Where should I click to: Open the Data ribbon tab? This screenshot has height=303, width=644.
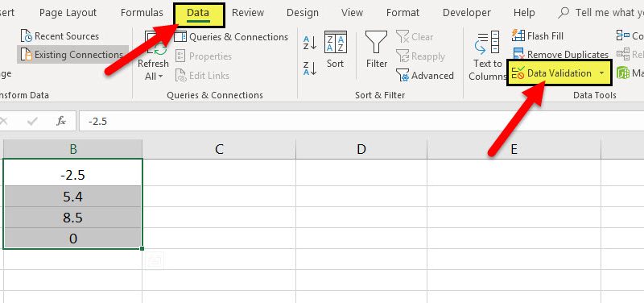198,13
